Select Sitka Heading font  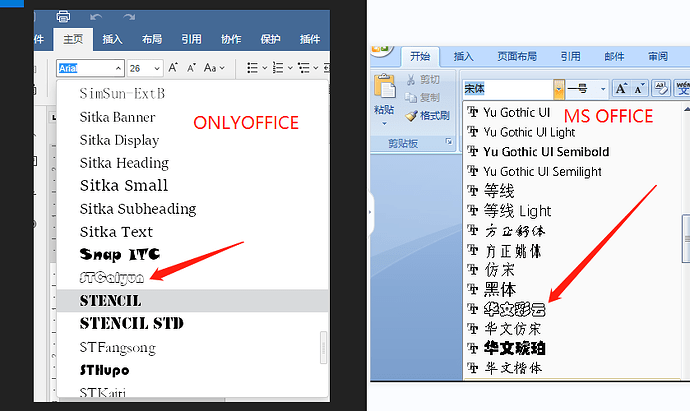(193, 163)
